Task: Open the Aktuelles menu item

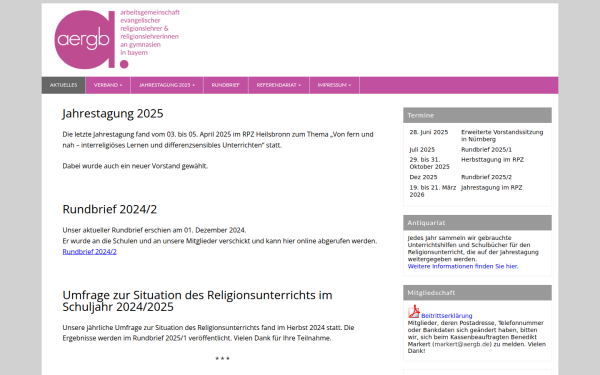Action: coord(64,85)
